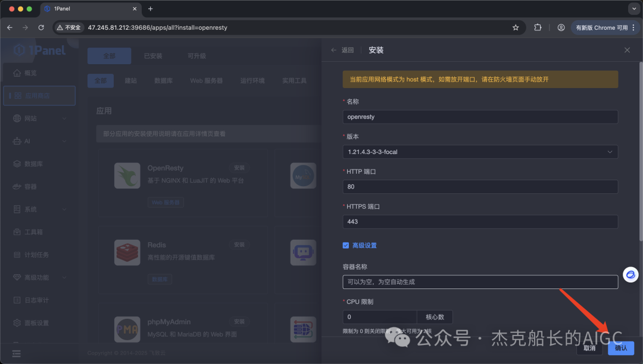Screen dimensions: 643x364
Task: Click 安装 on the Redis card
Action: pyautogui.click(x=239, y=245)
